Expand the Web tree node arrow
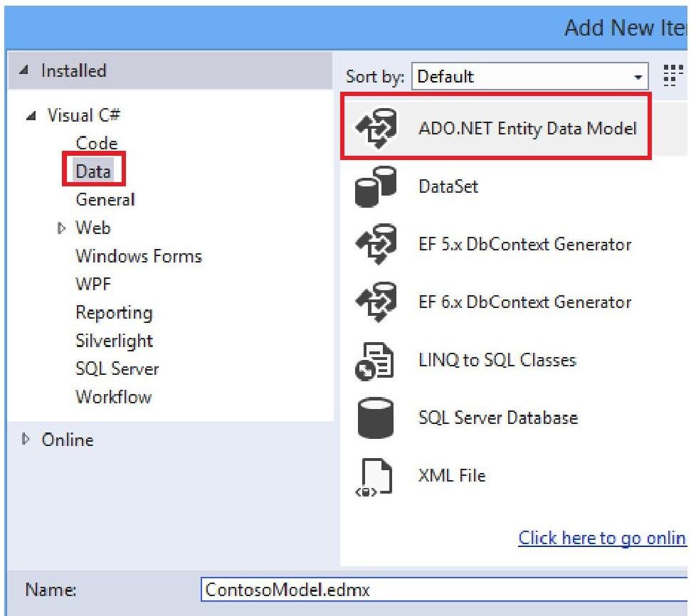This screenshot has height=616, width=691. pyautogui.click(x=61, y=228)
